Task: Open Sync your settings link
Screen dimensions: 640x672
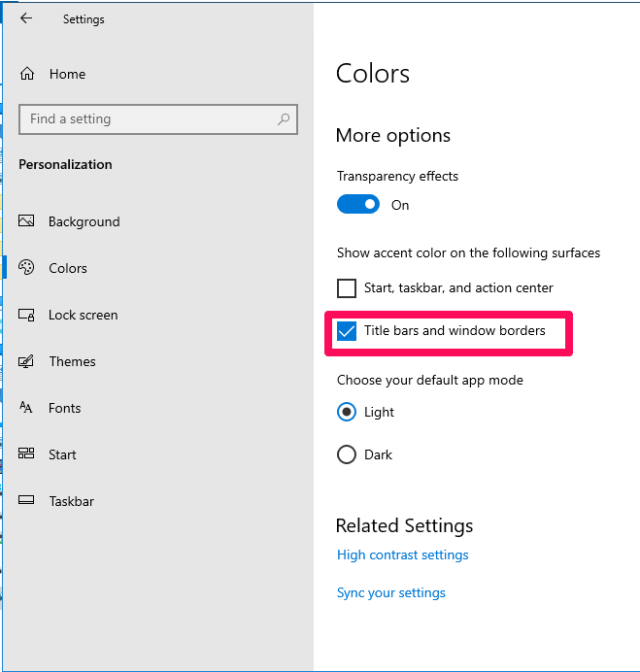Action: click(x=391, y=592)
